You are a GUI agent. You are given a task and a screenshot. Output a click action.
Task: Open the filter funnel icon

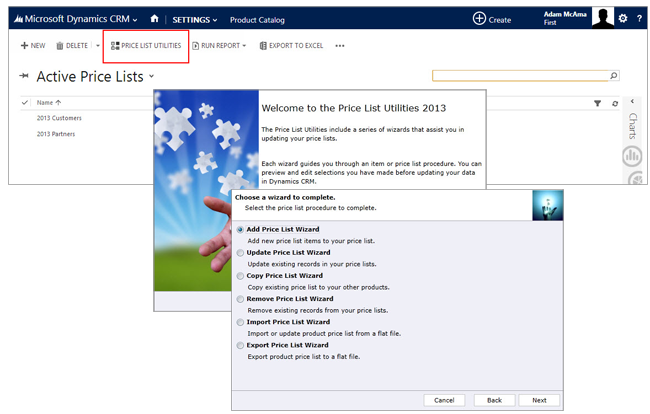coord(597,103)
